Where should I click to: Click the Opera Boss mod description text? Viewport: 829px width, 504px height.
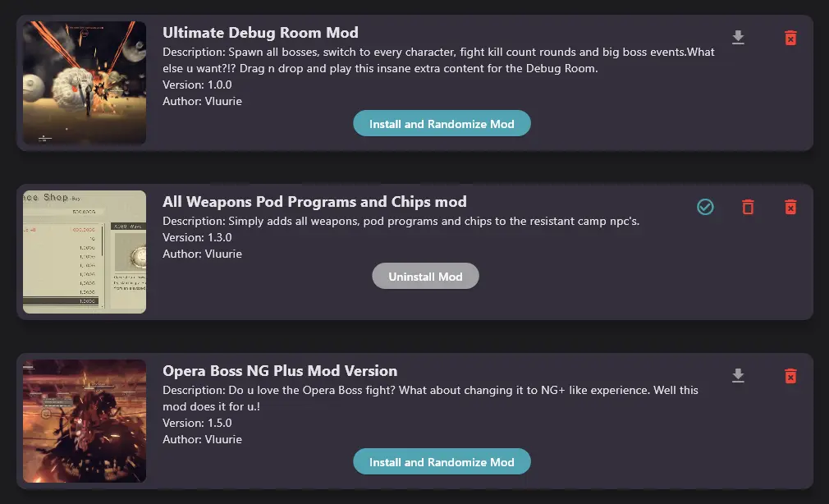(430, 398)
